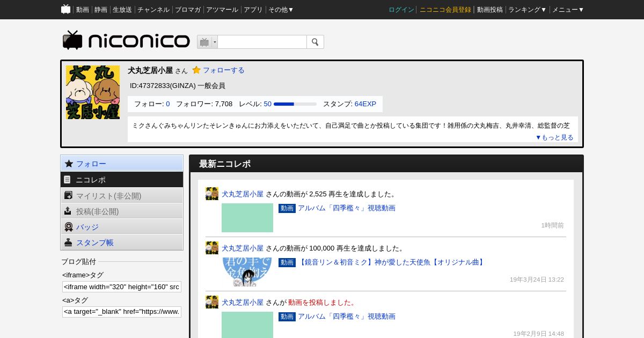
Task: Expand the ランキング▼ dropdown
Action: (528, 10)
